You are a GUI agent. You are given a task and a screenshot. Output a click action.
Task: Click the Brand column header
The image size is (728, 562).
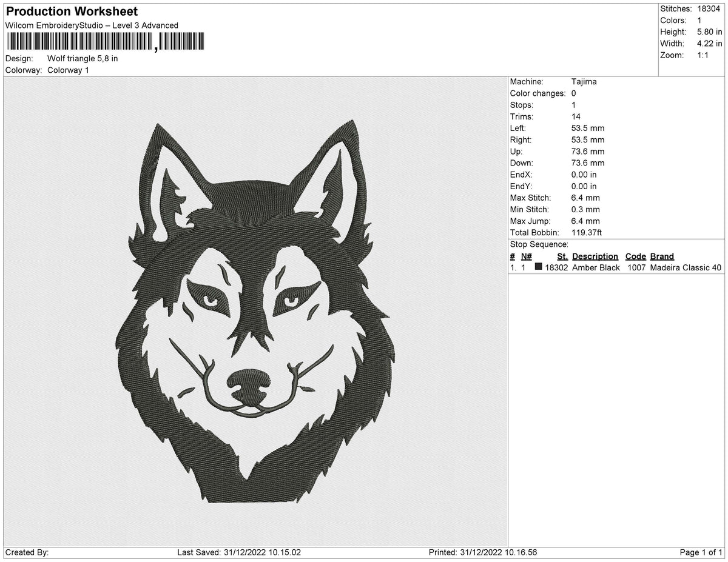pos(662,256)
